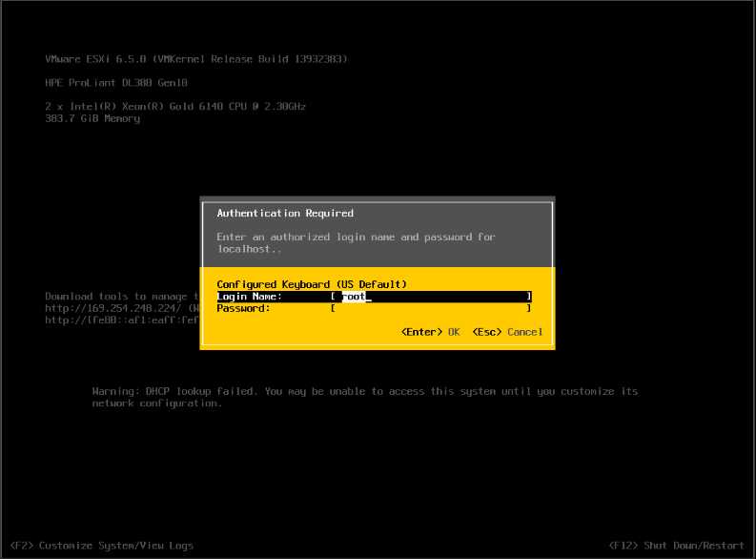Select the Password input field
756x559 pixels.
432,309
